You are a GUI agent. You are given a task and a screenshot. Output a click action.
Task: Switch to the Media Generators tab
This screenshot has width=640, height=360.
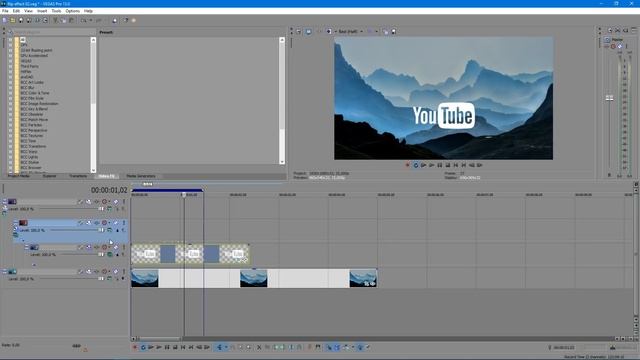[141, 176]
